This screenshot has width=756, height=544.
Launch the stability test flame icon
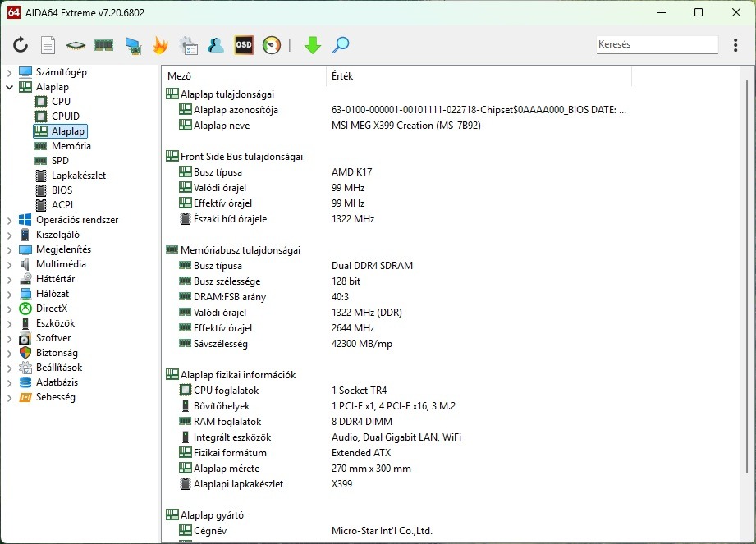tap(160, 45)
